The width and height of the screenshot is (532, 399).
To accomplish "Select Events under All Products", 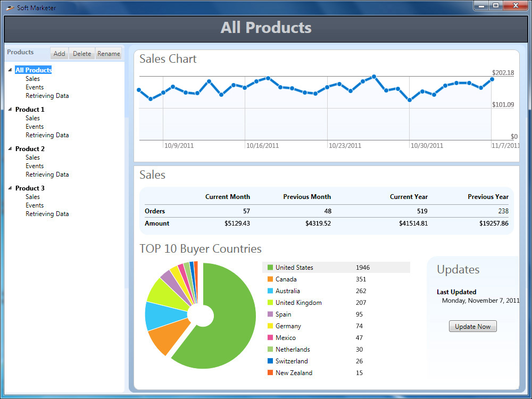I will tap(35, 87).
